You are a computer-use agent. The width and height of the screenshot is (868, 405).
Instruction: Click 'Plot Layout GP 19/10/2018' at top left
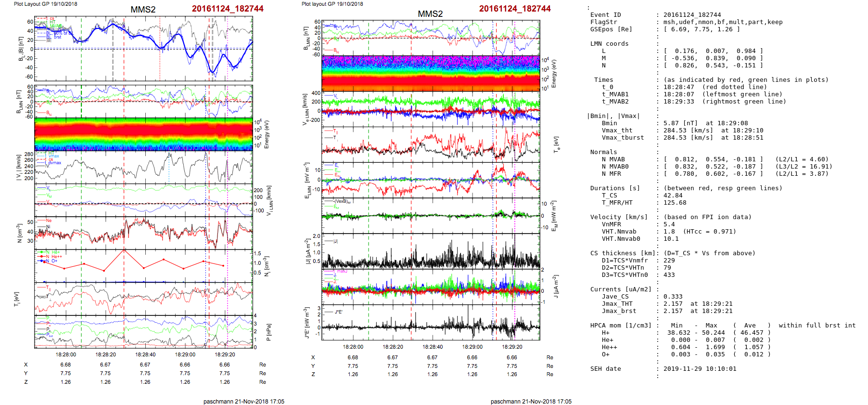[45, 4]
